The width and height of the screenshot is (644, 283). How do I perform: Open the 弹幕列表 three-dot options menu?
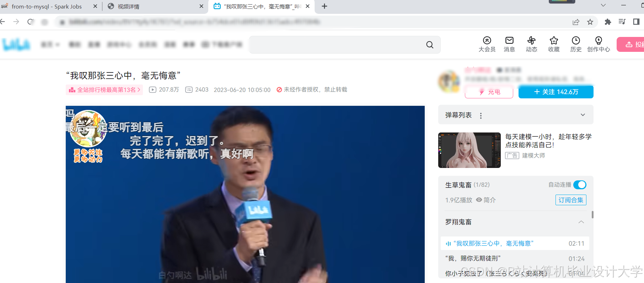[481, 116]
